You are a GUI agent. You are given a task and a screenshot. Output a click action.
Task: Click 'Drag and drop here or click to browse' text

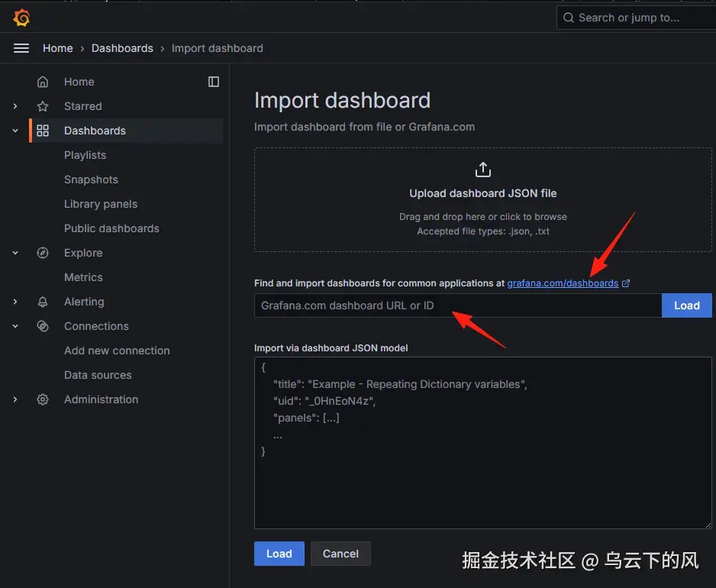click(482, 217)
